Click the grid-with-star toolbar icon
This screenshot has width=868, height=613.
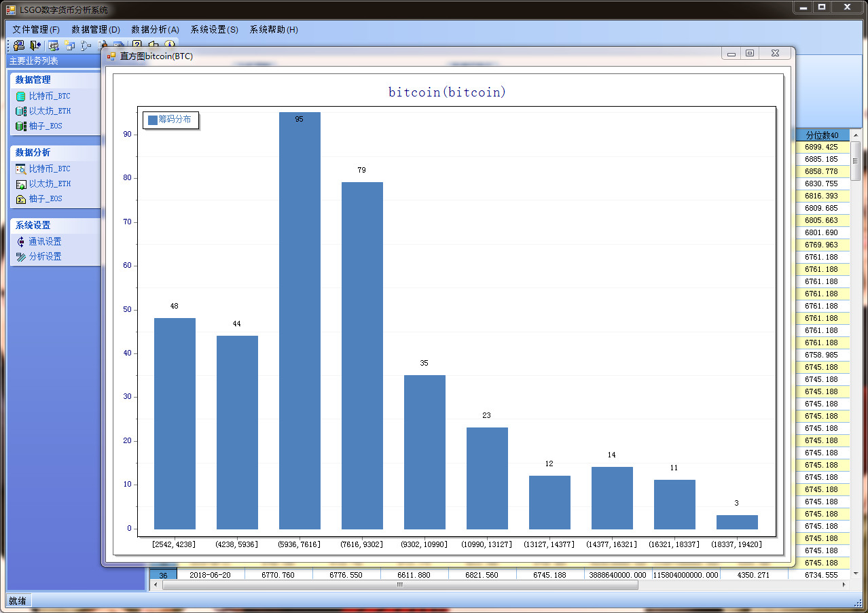(69, 46)
